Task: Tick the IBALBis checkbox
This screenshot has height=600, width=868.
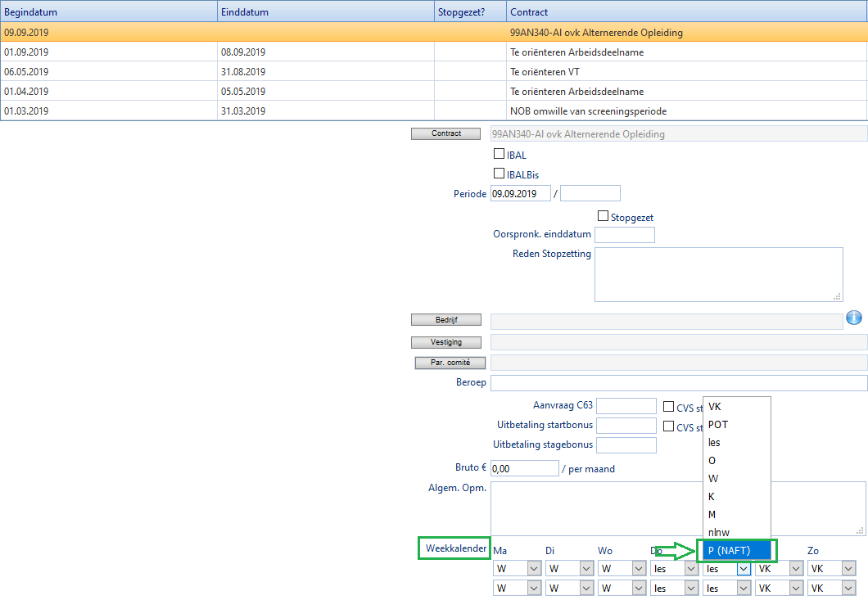Action: pos(499,174)
